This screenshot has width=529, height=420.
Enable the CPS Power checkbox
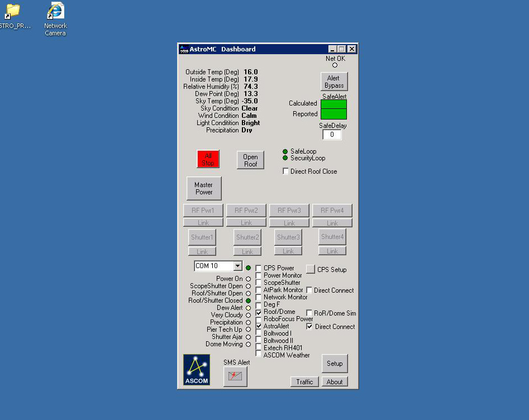coord(259,268)
